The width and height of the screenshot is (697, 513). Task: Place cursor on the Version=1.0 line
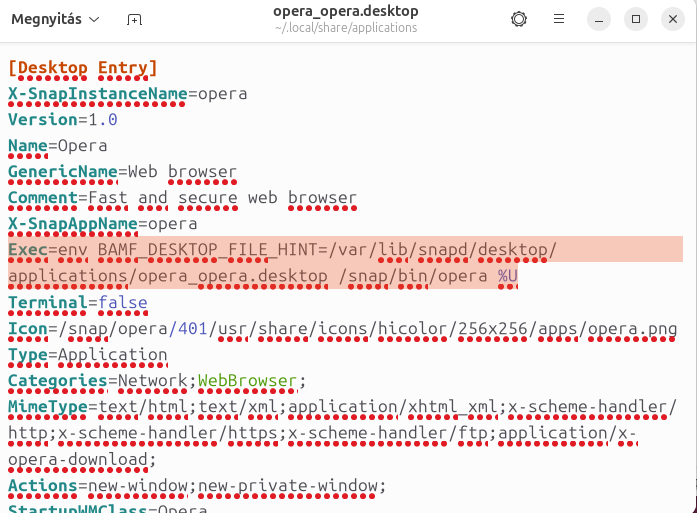(63, 120)
